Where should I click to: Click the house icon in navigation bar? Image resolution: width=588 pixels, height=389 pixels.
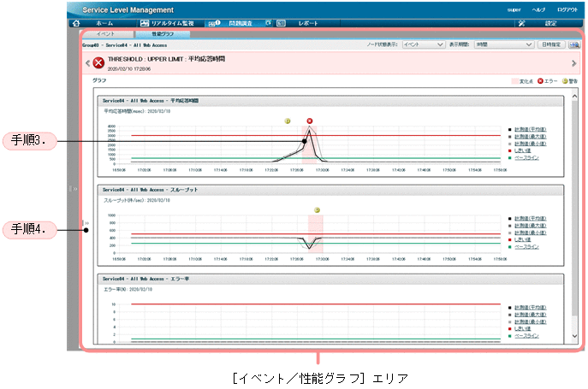(x=76, y=23)
